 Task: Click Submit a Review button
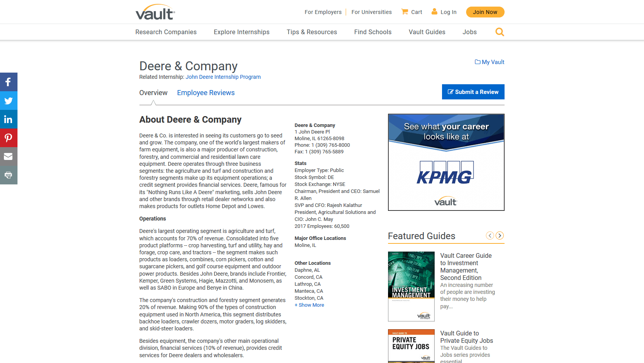(473, 92)
